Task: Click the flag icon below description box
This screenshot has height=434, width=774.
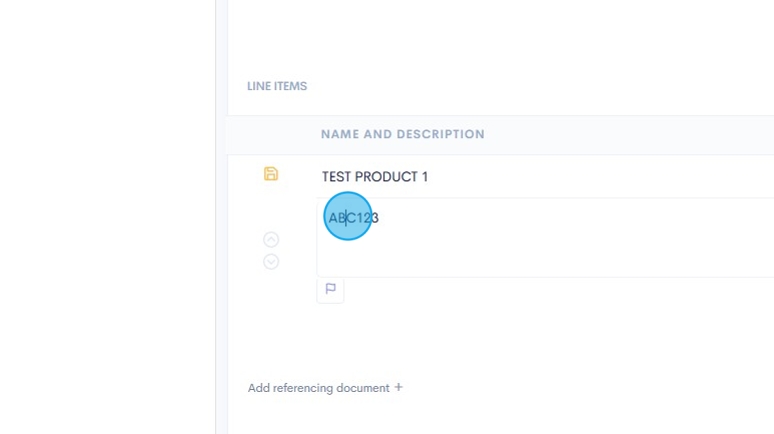Action: click(x=330, y=289)
